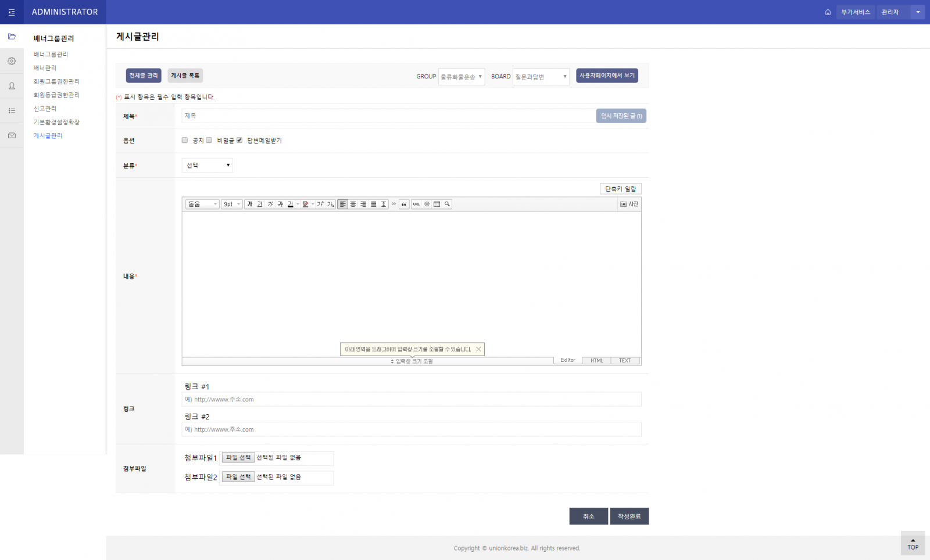Image resolution: width=930 pixels, height=560 pixels.
Task: Click the font color underline swatch button
Action: point(291,204)
